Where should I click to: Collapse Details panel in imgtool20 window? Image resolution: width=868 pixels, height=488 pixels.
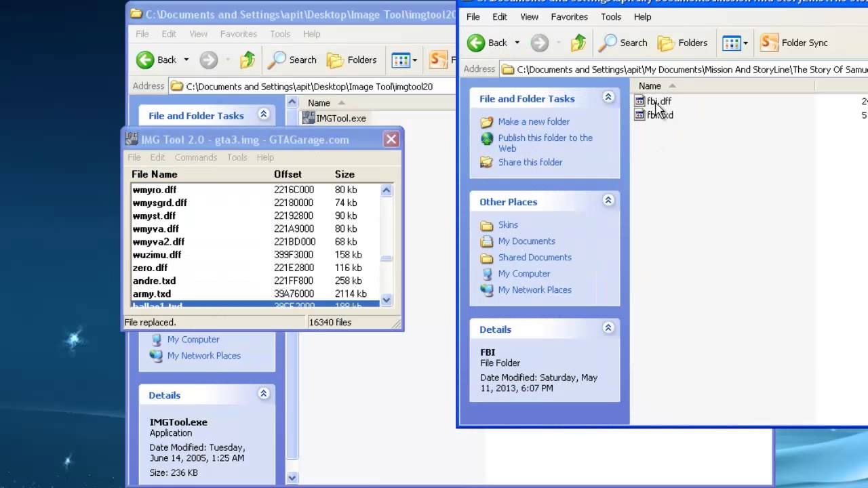[264, 394]
